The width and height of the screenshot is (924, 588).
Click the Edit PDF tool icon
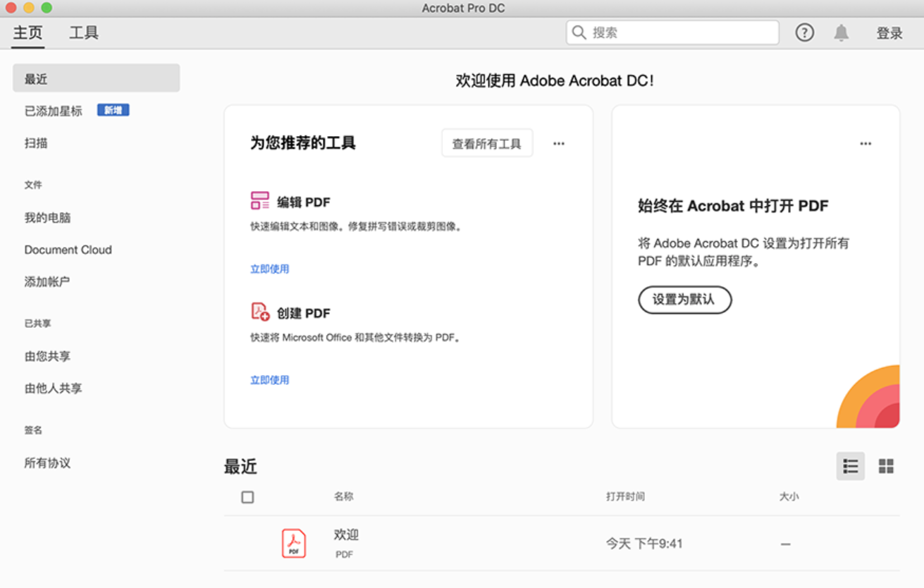pos(260,201)
